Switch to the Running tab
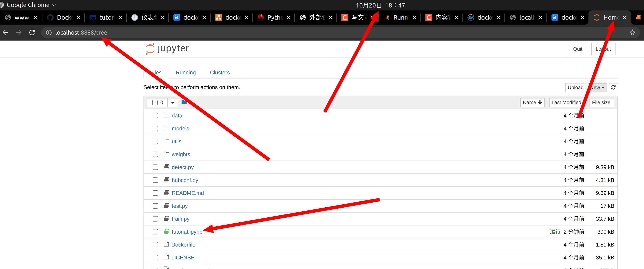Viewport: 644px width, 269px height. [x=185, y=73]
